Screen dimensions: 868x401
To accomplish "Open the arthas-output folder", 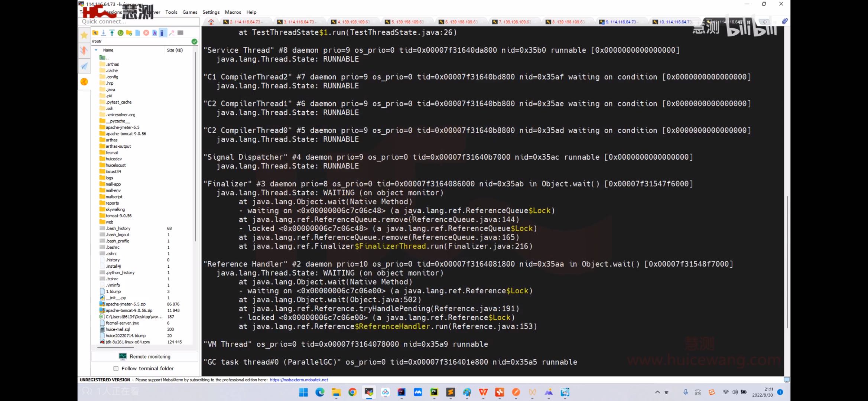I will tap(118, 146).
